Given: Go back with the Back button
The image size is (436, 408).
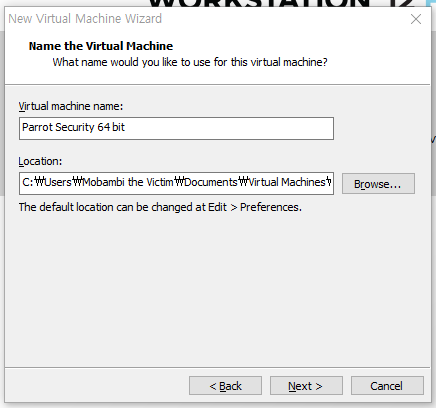Looking at the screenshot, I should coord(225,386).
